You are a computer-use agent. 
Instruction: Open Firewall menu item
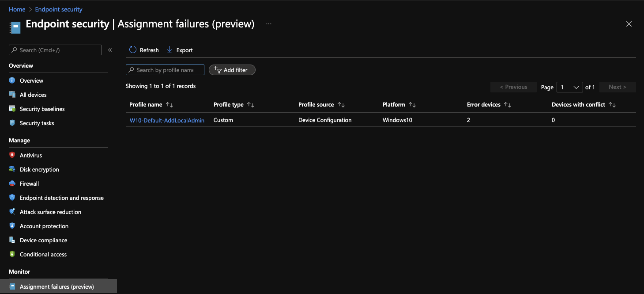click(x=30, y=183)
